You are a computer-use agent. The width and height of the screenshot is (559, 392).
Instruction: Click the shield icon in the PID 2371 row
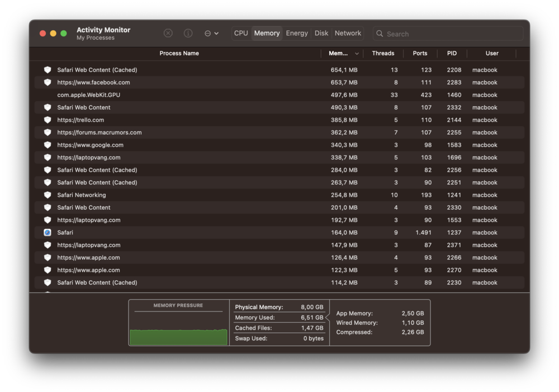(48, 245)
